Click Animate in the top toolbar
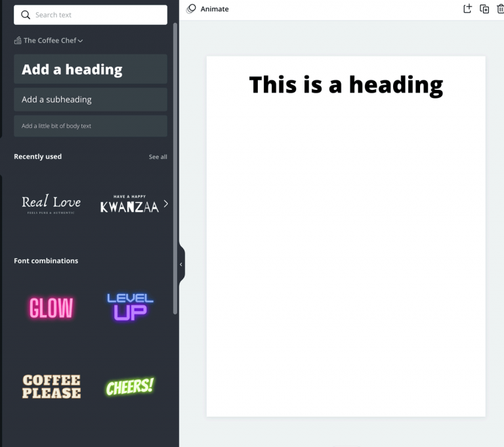This screenshot has height=447, width=504. pyautogui.click(x=215, y=9)
